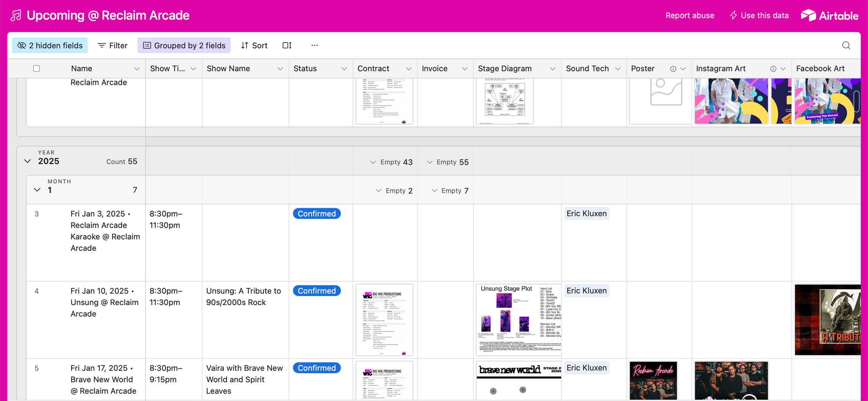The image size is (868, 401).
Task: Open the band photo Instagram Art in row 5
Action: pyautogui.click(x=731, y=381)
